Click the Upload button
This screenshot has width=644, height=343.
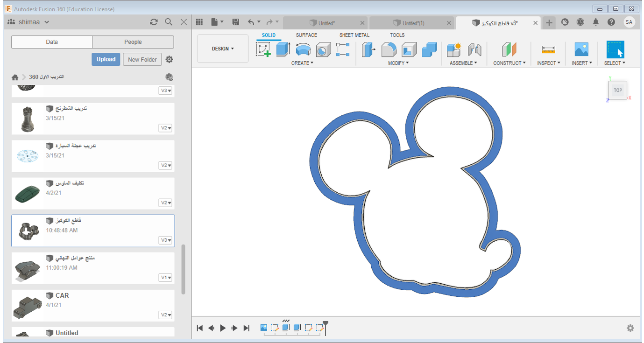(106, 59)
